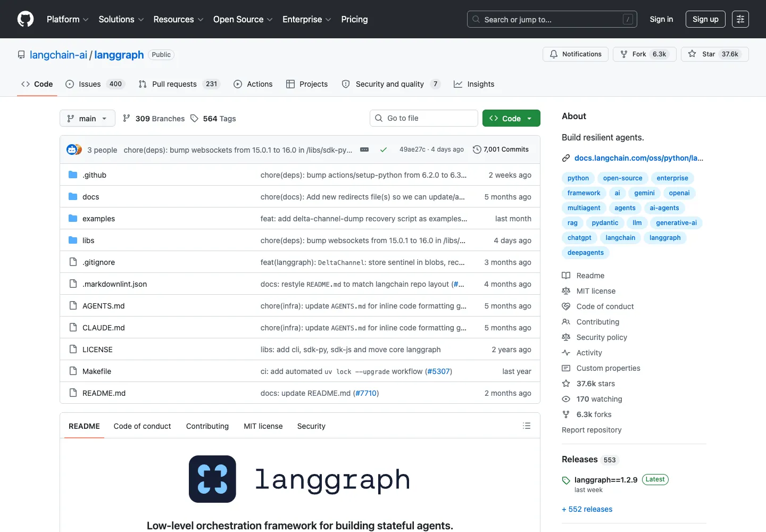Switch to the Issues tab
The height and width of the screenshot is (532, 766).
click(x=95, y=84)
